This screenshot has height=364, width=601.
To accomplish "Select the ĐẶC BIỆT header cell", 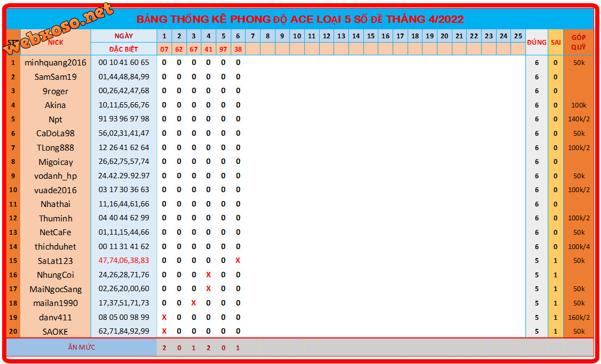I will (x=124, y=49).
